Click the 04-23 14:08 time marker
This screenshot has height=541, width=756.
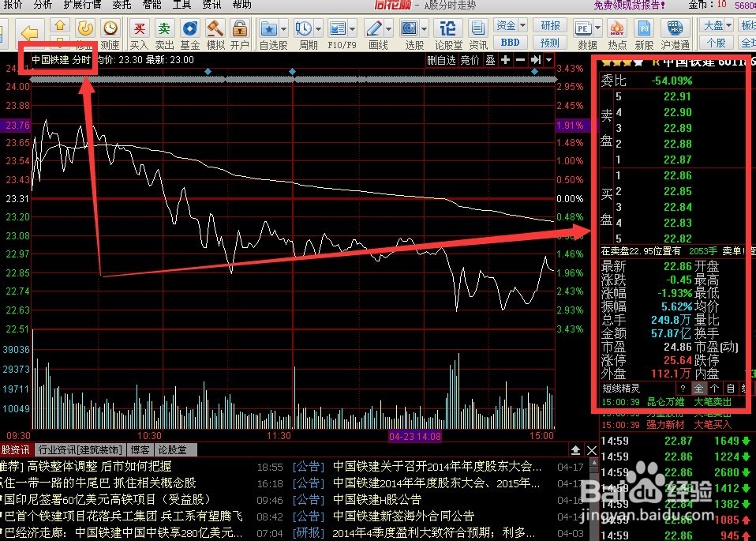tap(415, 436)
